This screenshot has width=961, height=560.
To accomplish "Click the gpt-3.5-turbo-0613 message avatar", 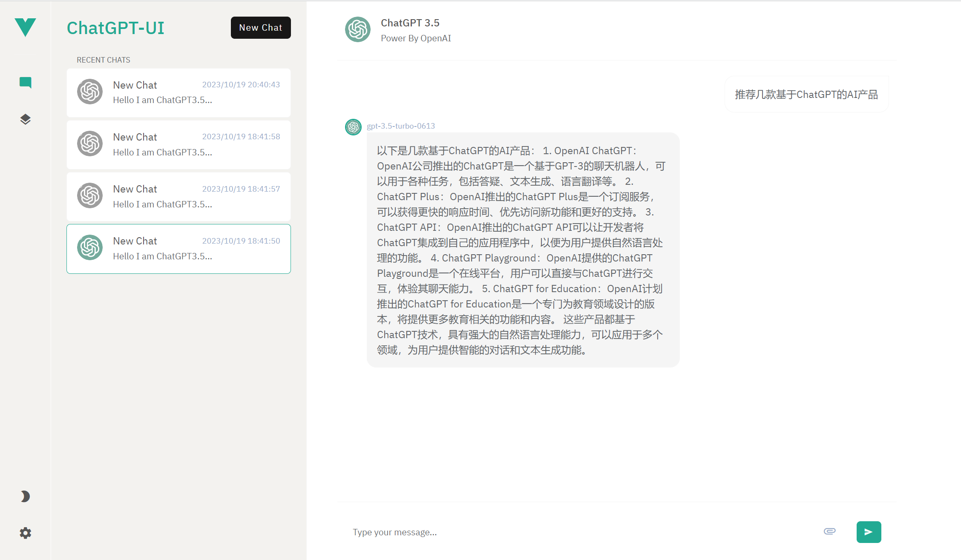I will 353,127.
